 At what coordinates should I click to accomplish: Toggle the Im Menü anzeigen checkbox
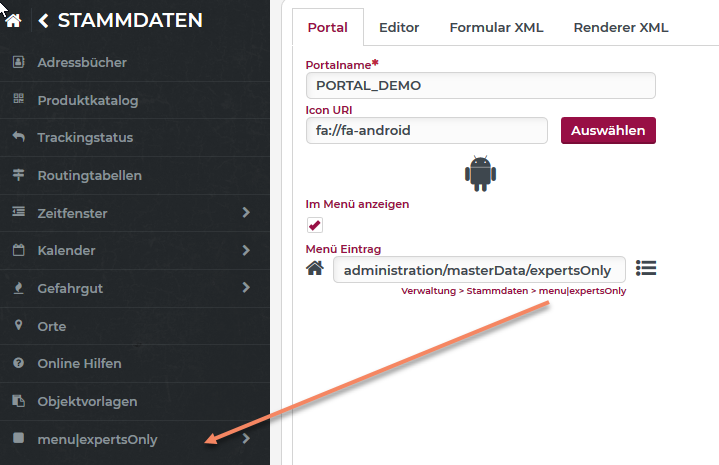[x=315, y=225]
